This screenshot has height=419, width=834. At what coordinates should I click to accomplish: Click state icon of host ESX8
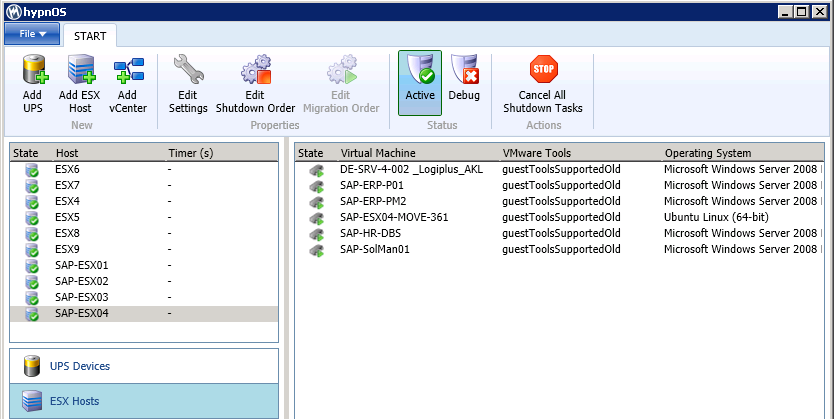coord(32,234)
